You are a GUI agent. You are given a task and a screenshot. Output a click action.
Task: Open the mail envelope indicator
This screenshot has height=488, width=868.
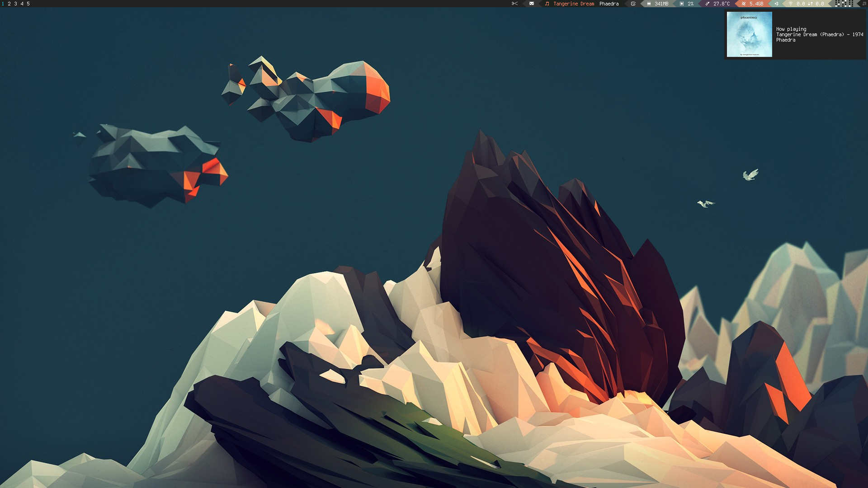click(532, 4)
